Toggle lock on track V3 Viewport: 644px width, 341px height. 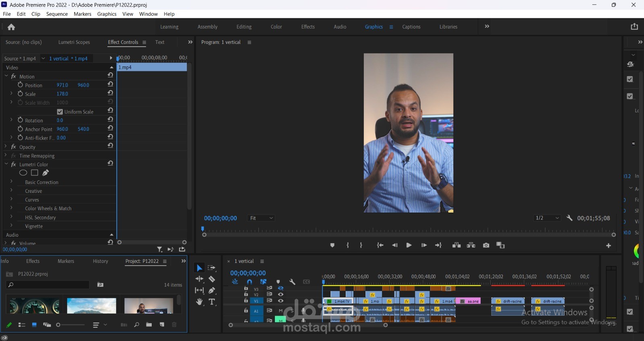pos(246,288)
